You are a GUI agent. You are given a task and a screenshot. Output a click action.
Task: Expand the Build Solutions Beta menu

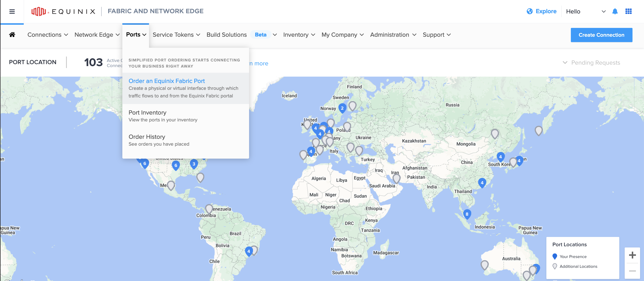point(241,35)
